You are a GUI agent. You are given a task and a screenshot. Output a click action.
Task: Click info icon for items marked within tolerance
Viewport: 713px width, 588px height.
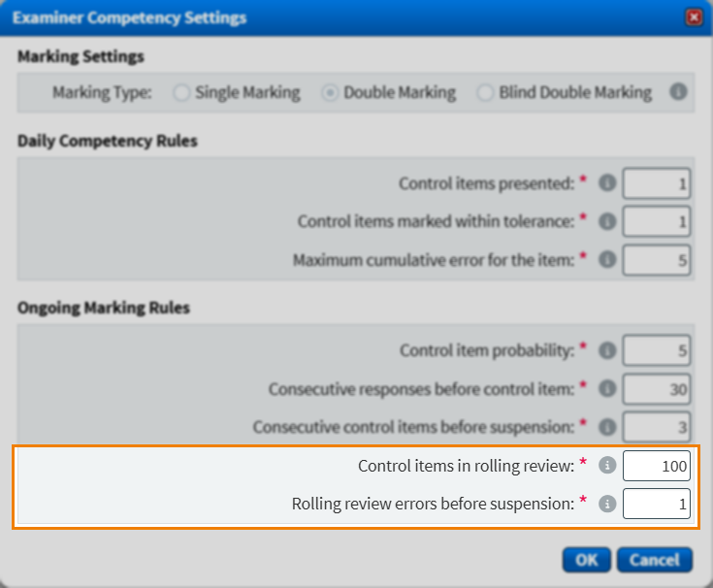tap(608, 221)
